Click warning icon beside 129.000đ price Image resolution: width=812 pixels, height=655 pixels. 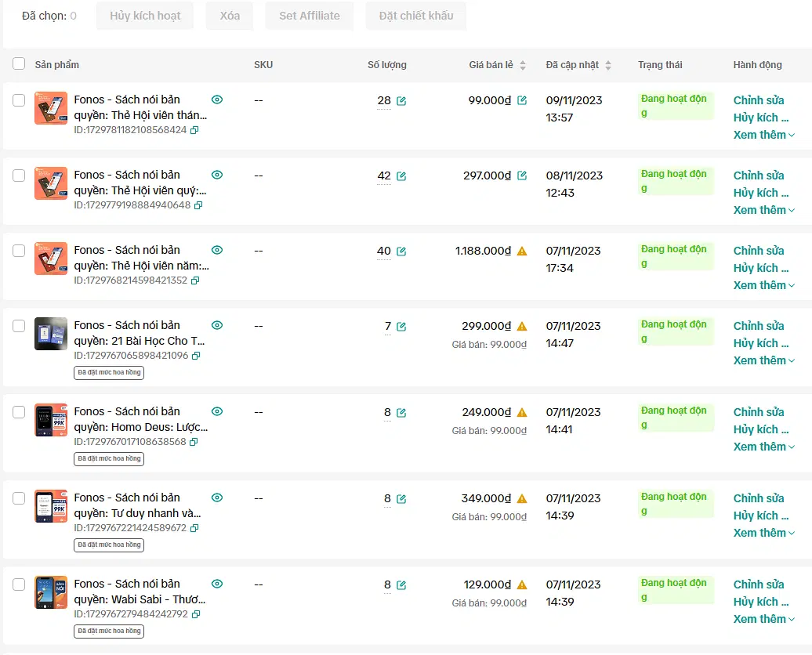(x=522, y=584)
